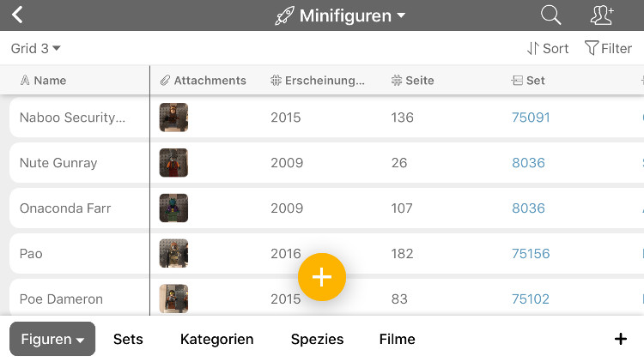Image resolution: width=644 pixels, height=362 pixels.
Task: Open Onaconda Farr attachment thumbnail
Action: 173,208
